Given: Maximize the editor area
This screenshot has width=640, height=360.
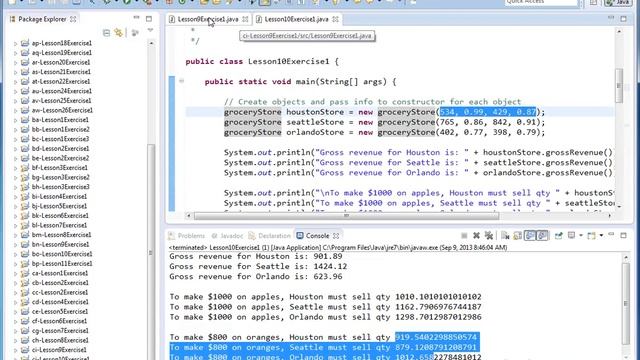Looking at the screenshot, I should 623,19.
